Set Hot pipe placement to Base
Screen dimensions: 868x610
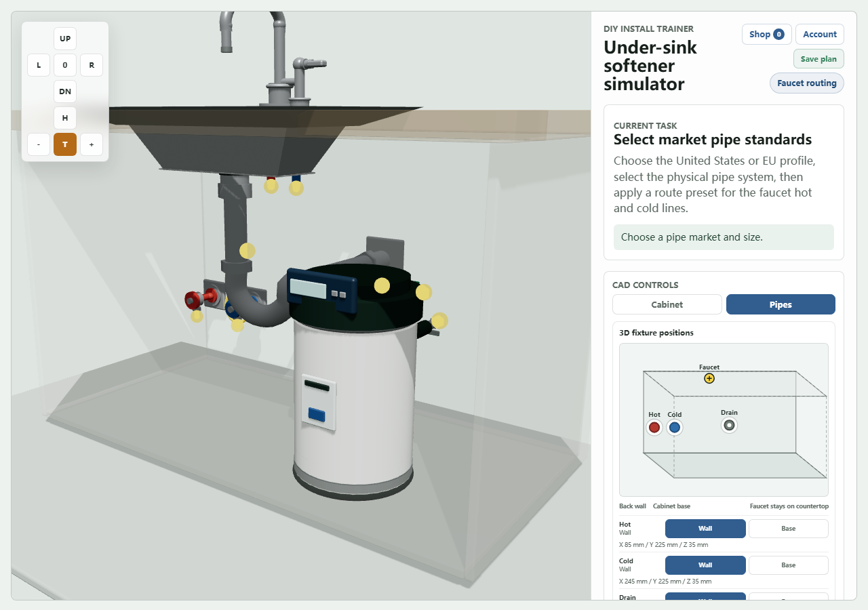[789, 529]
